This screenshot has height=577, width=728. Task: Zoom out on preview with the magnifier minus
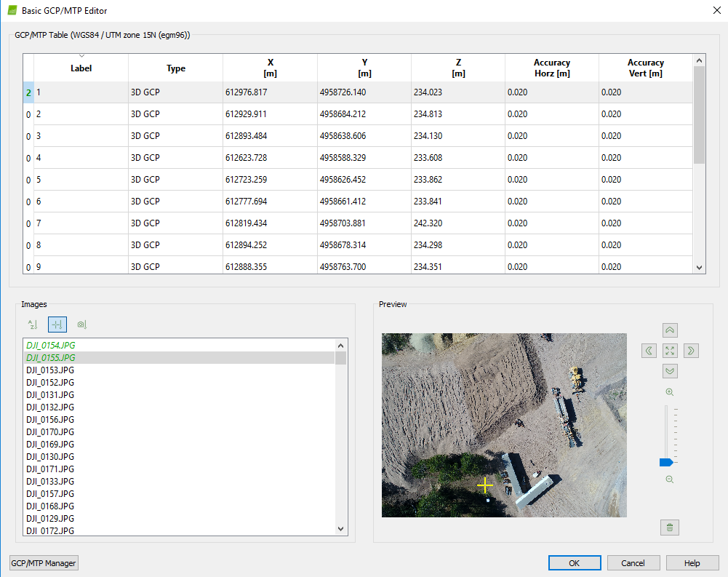(x=670, y=479)
